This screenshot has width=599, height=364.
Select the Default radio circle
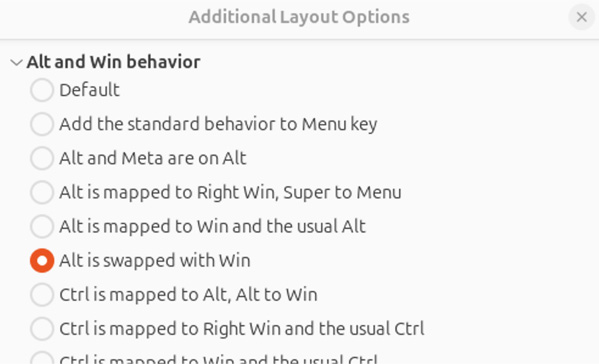(42, 90)
